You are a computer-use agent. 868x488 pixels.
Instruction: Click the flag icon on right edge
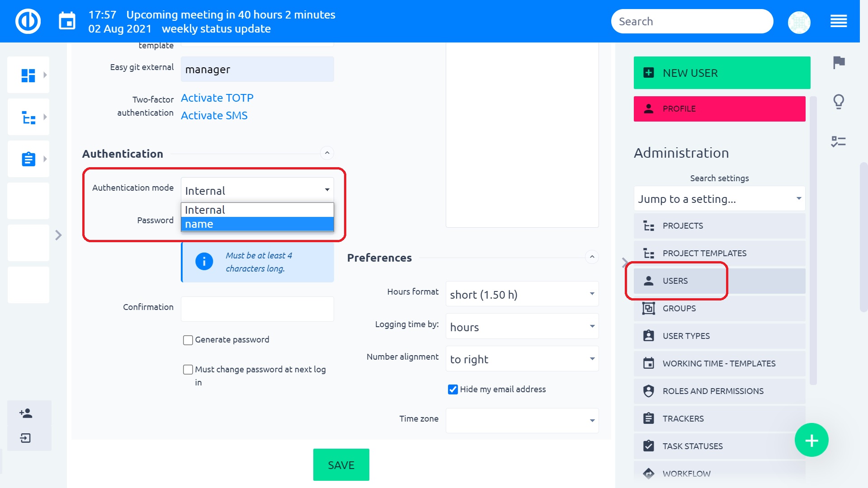(x=839, y=63)
